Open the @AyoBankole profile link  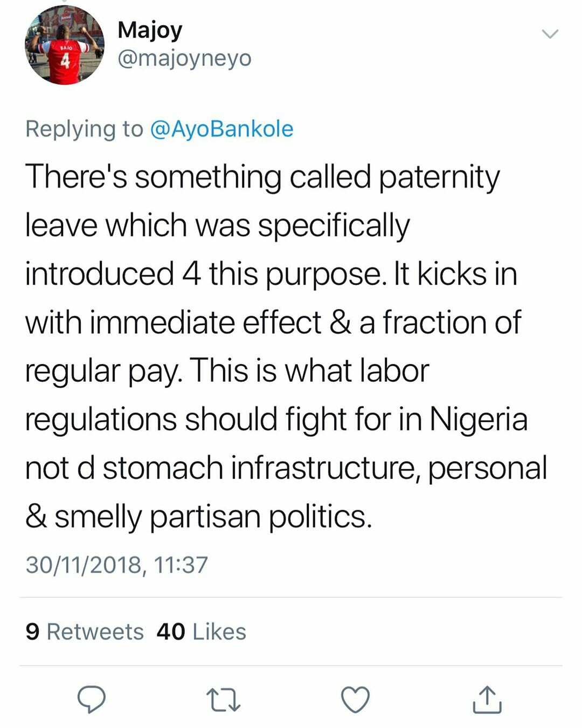pyautogui.click(x=221, y=129)
